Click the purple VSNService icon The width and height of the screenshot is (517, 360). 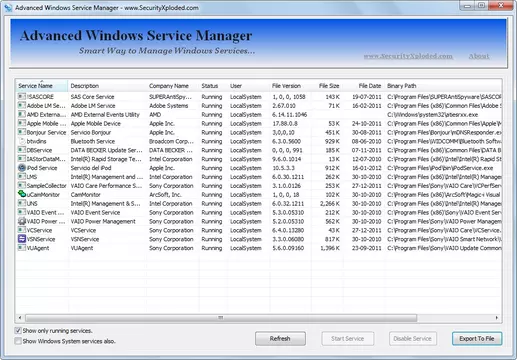click(x=22, y=239)
